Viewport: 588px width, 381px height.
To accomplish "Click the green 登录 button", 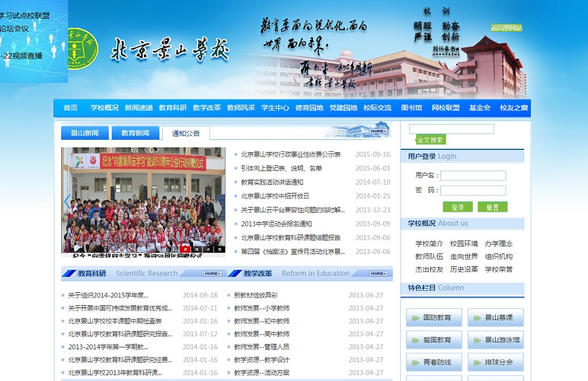I will pos(457,207).
